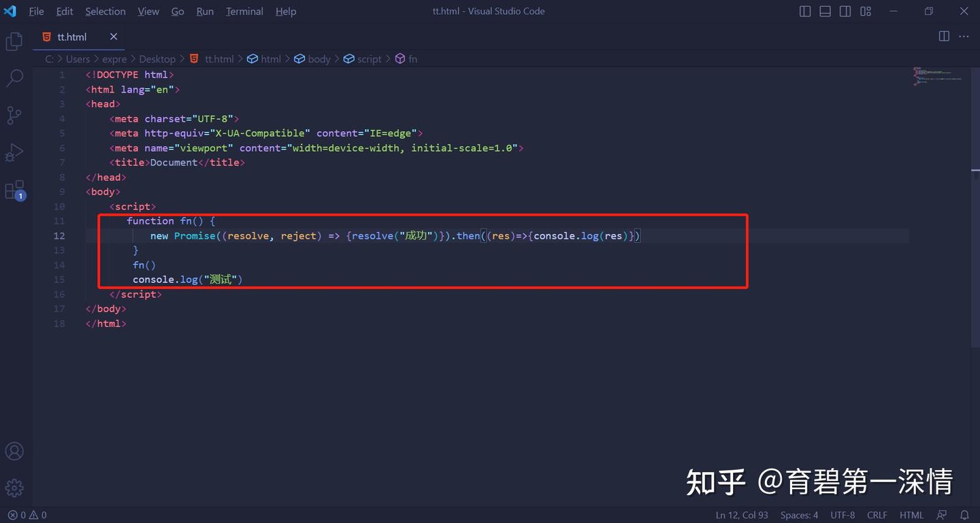The width and height of the screenshot is (980, 523).
Task: Open the Selection menu
Action: point(105,11)
